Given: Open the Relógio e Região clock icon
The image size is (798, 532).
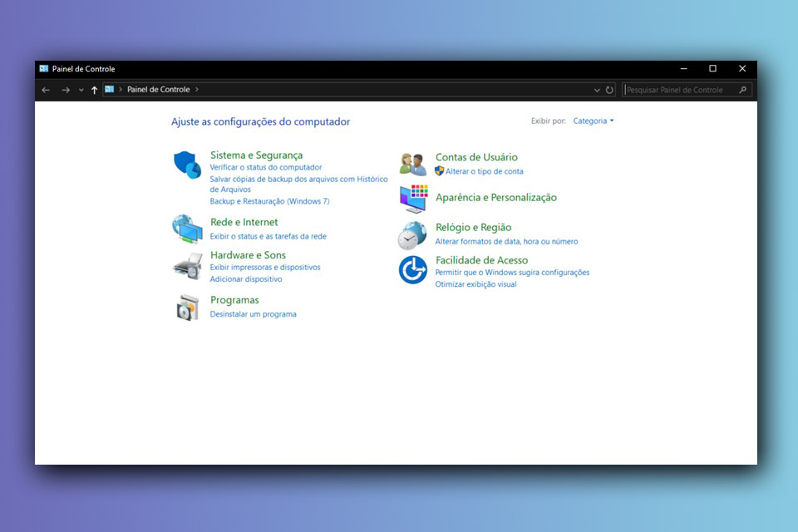Looking at the screenshot, I should tap(412, 235).
